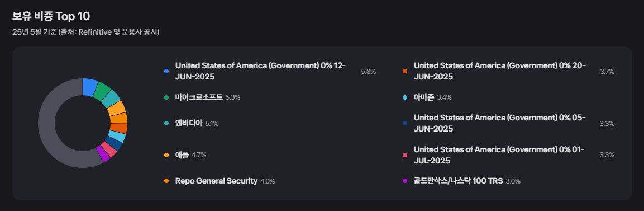This screenshot has width=644, height=211.
Task: Click the yellow-orange dot next to 애플
Action: [166, 155]
